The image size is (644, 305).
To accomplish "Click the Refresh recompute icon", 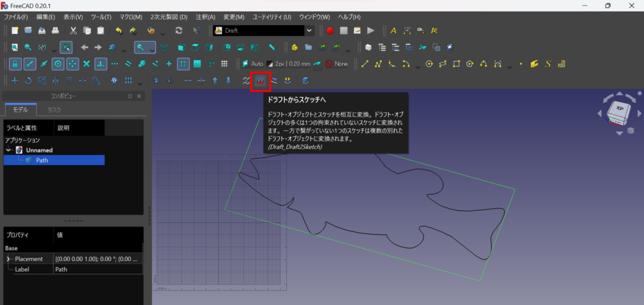I will click(x=179, y=30).
